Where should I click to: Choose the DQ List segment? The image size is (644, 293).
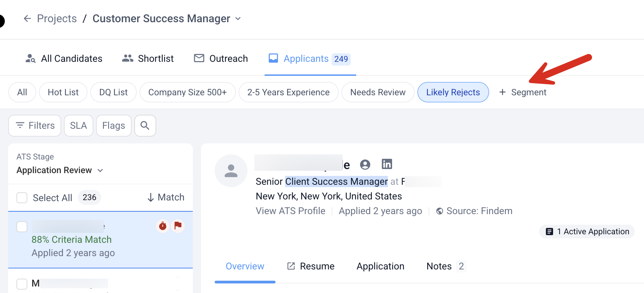point(113,92)
